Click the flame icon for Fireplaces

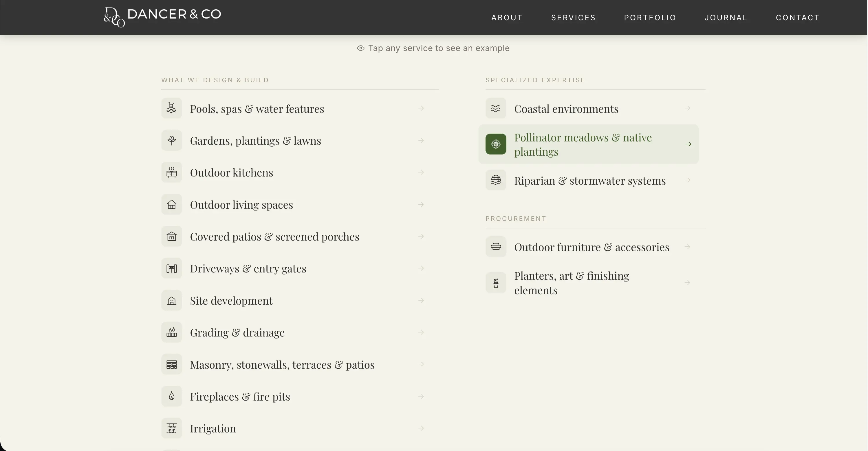171,396
